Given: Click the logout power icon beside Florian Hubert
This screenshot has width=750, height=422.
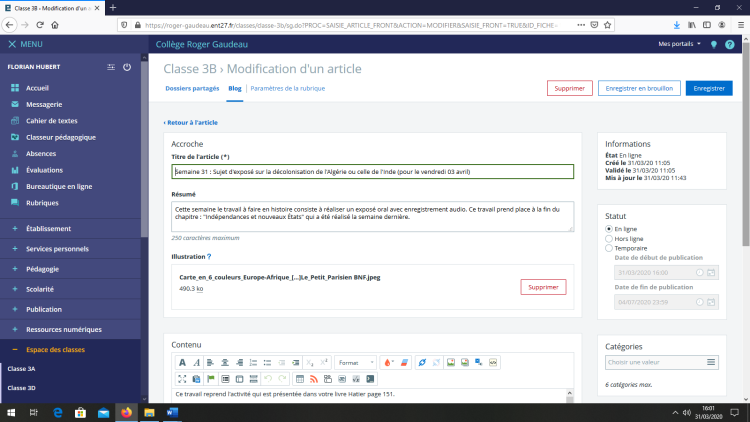Looking at the screenshot, I should click(x=127, y=67).
